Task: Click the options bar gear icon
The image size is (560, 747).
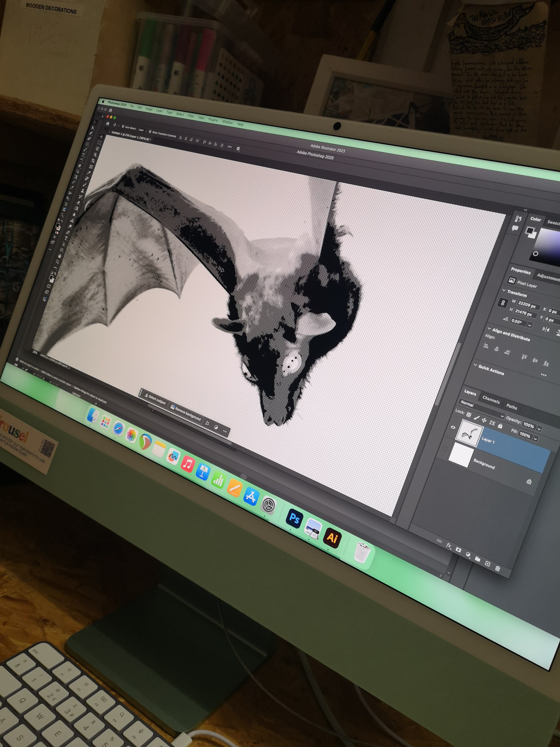Action: click(238, 149)
